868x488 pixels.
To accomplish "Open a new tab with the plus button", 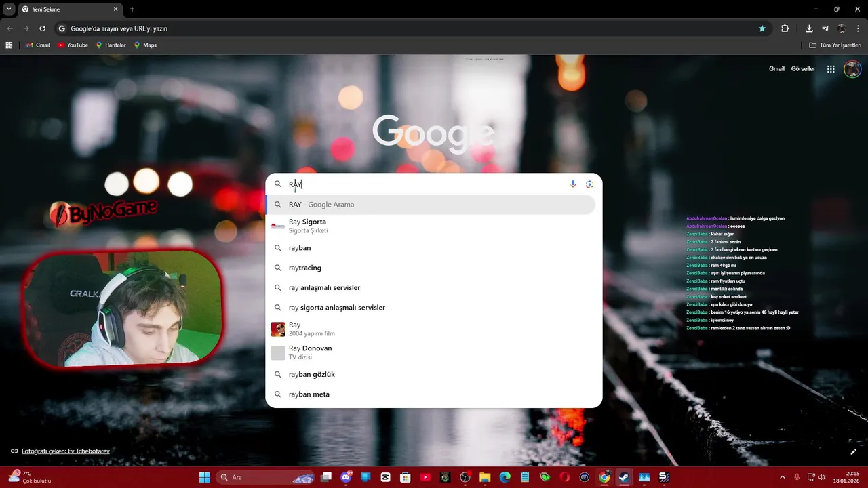I will point(132,9).
